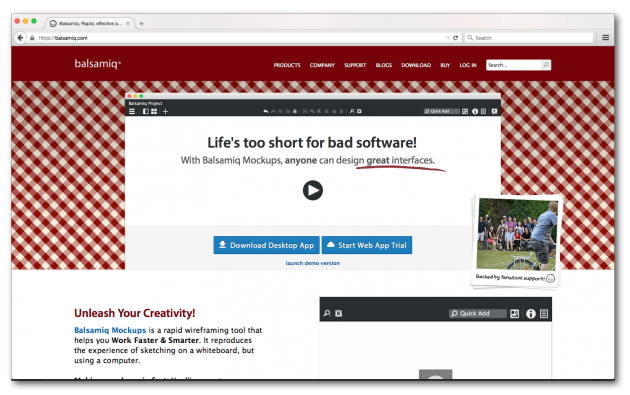Click the info icon in the lower mockup toolbar
The height and width of the screenshot is (395, 630).
coord(531,313)
